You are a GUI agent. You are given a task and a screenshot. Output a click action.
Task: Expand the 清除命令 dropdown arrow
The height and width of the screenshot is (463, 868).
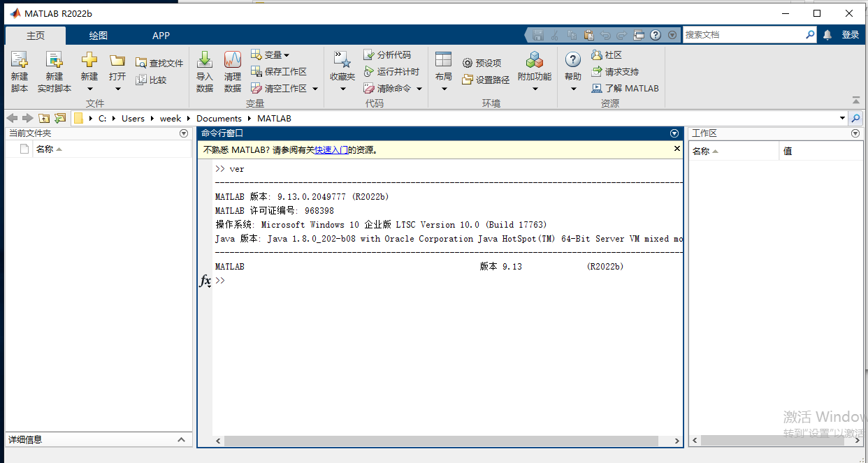419,89
